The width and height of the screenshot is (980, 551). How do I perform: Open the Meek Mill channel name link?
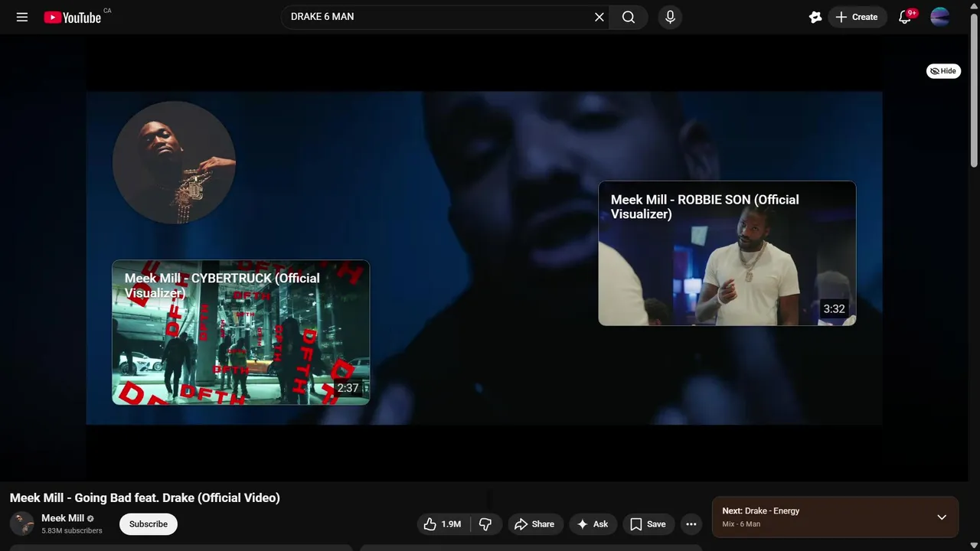pos(63,518)
